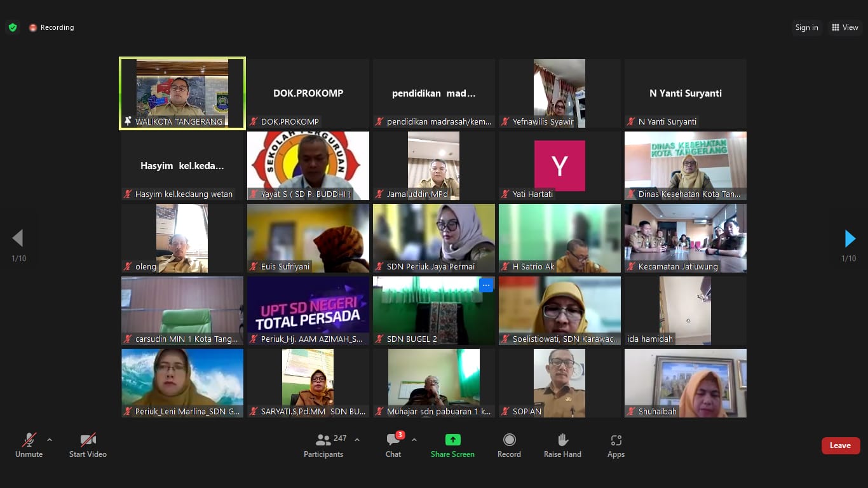The height and width of the screenshot is (488, 868).
Task: Select the Kecamatan Jatiuwung video tile
Action: [685, 238]
